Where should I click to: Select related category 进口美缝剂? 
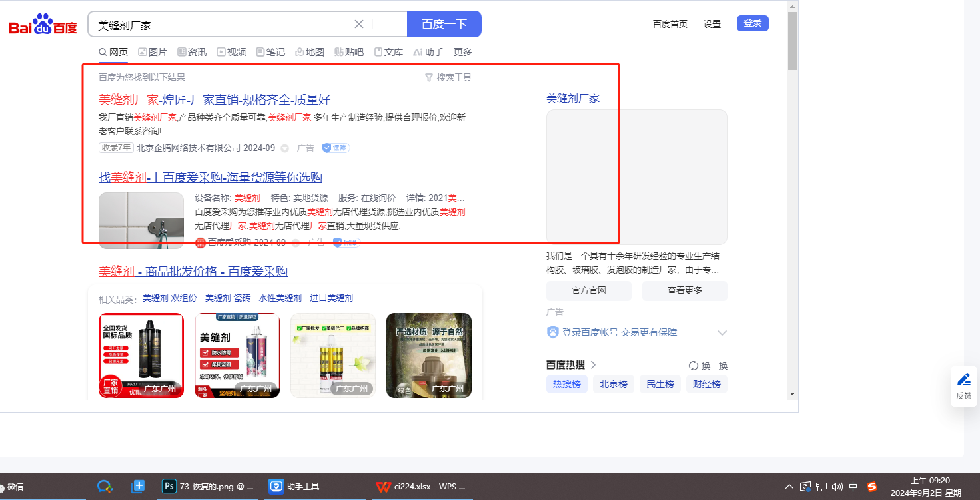pyautogui.click(x=331, y=298)
